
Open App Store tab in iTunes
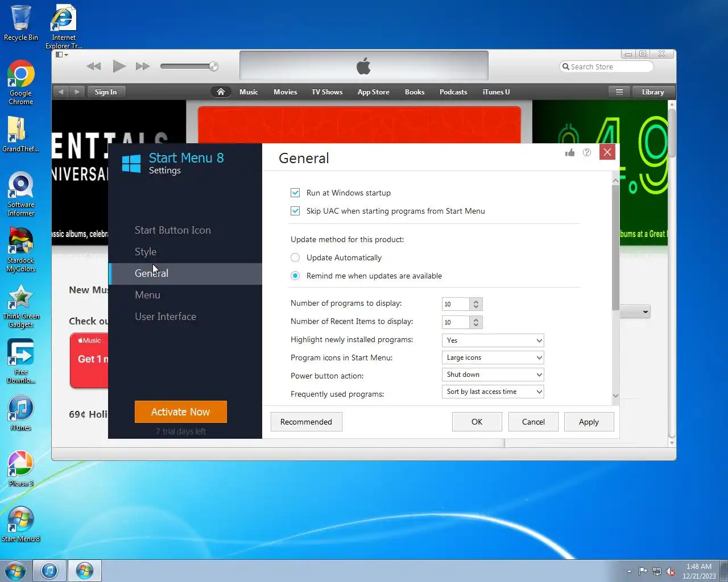coord(373,92)
